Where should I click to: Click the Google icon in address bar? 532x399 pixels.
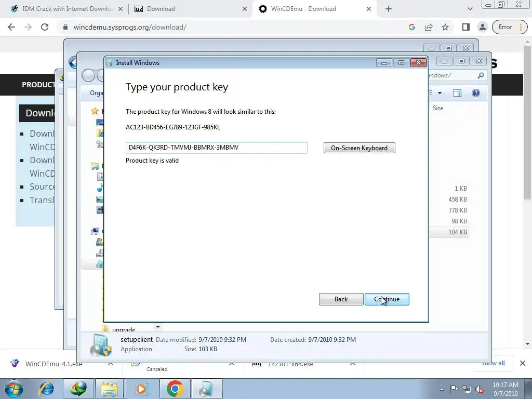412,27
